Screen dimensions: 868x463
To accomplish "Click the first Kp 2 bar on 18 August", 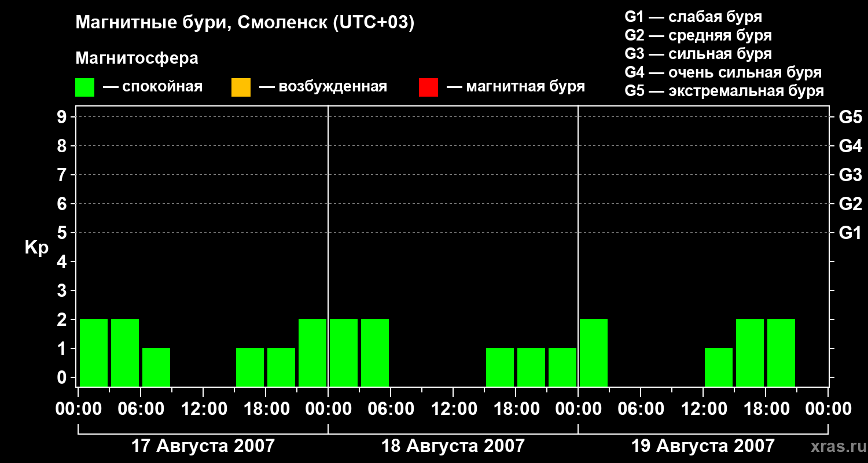I will [344, 352].
